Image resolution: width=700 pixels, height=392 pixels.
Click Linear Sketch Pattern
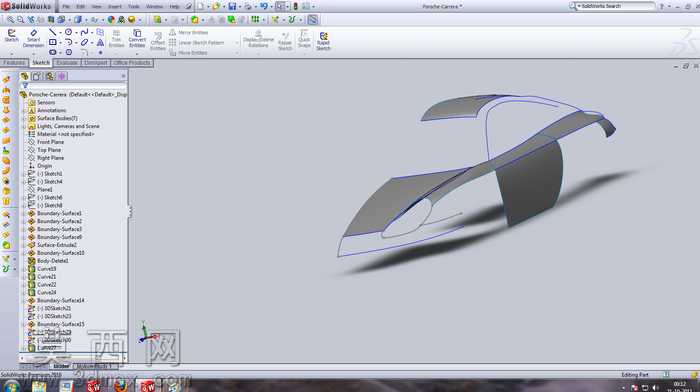196,43
